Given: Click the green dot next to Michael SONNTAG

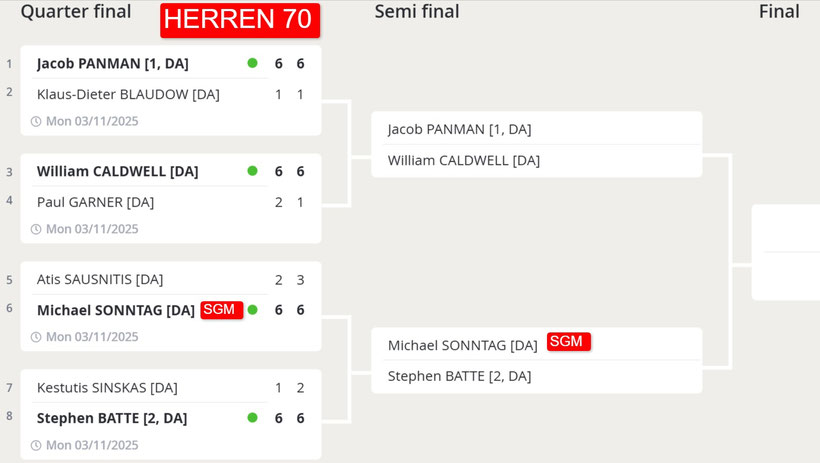Looking at the screenshot, I should pyautogui.click(x=253, y=310).
